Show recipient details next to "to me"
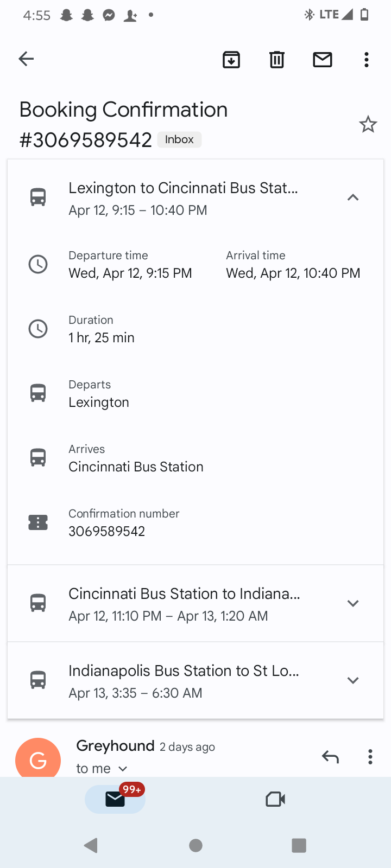Viewport: 391px width, 868px height. tap(123, 768)
